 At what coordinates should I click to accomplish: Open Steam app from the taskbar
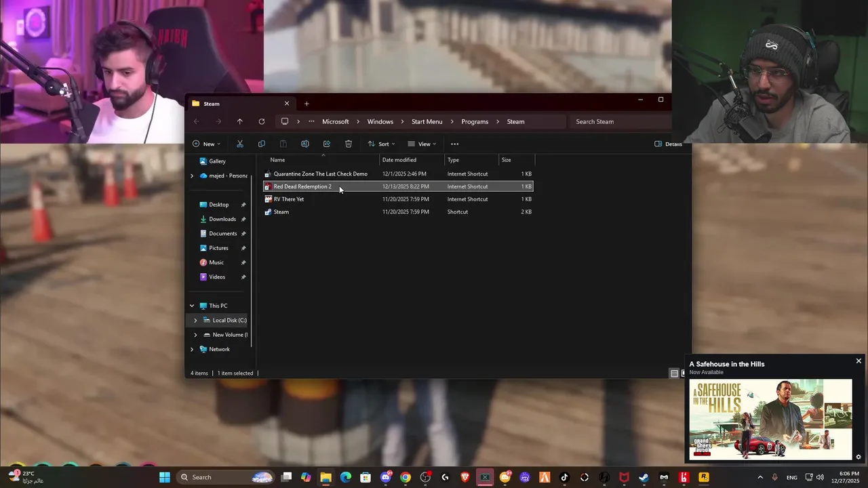(644, 477)
